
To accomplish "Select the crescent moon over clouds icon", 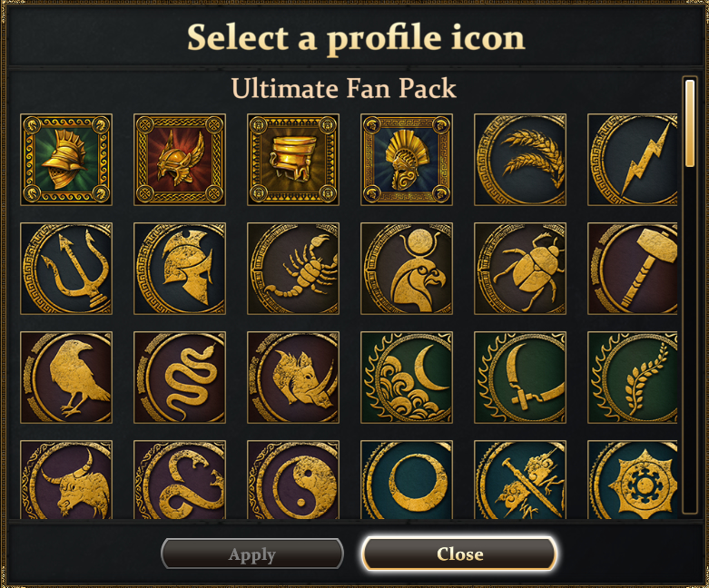I will (407, 377).
